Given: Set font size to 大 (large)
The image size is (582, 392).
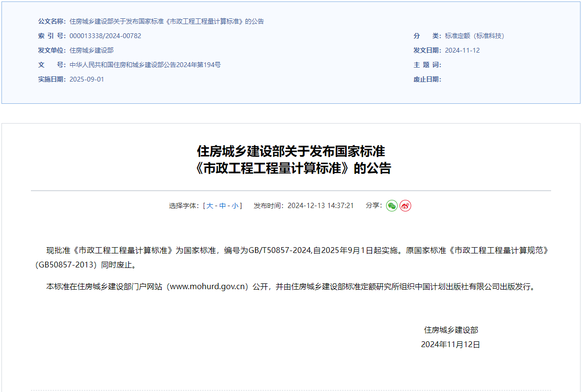Looking at the screenshot, I should tap(210, 206).
